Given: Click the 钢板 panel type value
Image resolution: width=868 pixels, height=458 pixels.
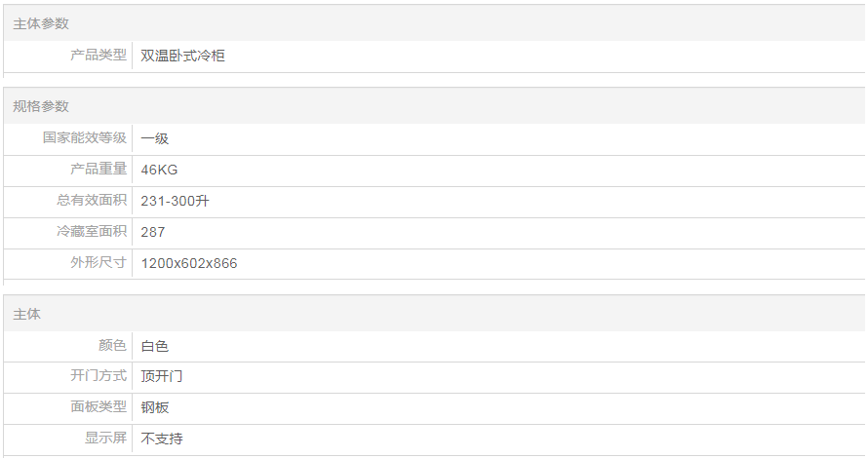Looking at the screenshot, I should tap(154, 407).
